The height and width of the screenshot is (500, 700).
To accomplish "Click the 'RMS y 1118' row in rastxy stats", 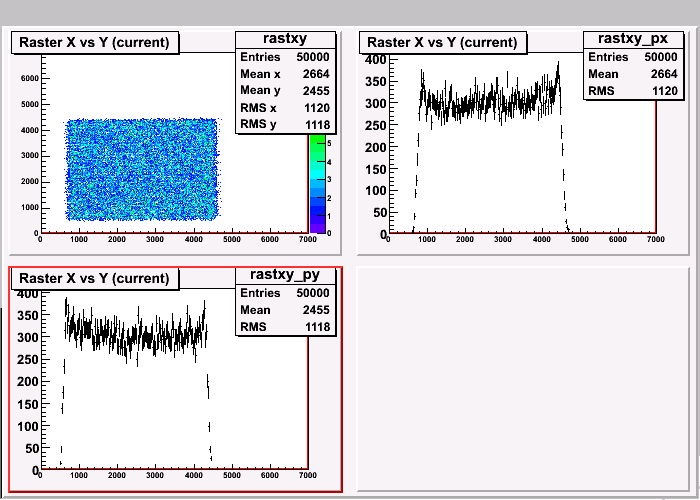I will point(285,125).
